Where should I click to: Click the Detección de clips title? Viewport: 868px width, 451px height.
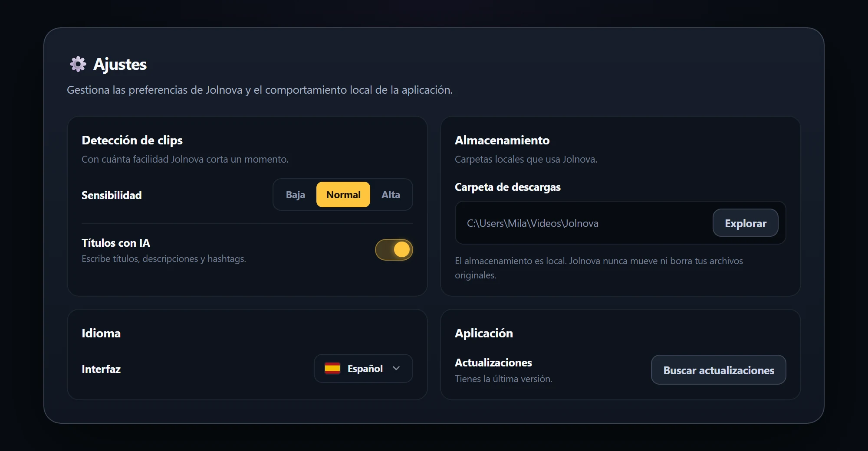tap(132, 140)
